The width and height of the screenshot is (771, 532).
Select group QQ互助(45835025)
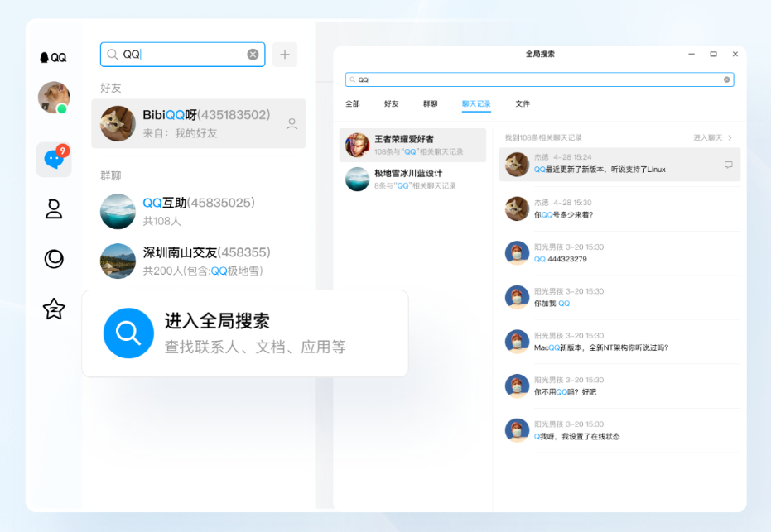(x=199, y=211)
